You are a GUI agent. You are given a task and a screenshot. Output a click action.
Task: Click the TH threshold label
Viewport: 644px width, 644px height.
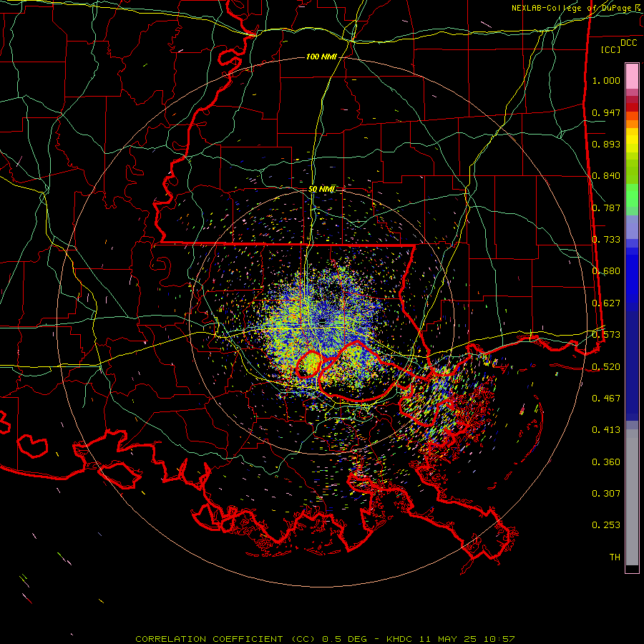(615, 557)
